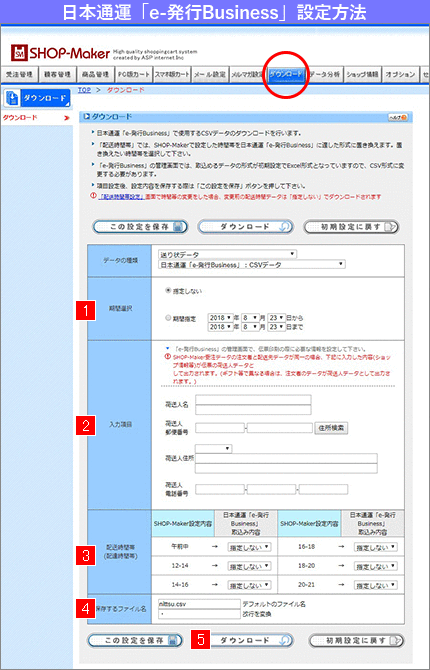This screenshot has width=430, height=670.
Task: Open the start day 23 dropdown before 日から
Action: (x=276, y=318)
